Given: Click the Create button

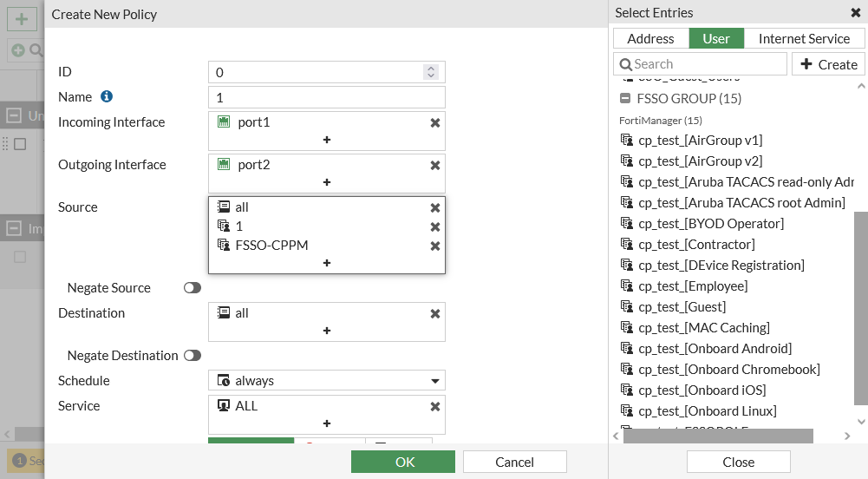Looking at the screenshot, I should tap(828, 64).
